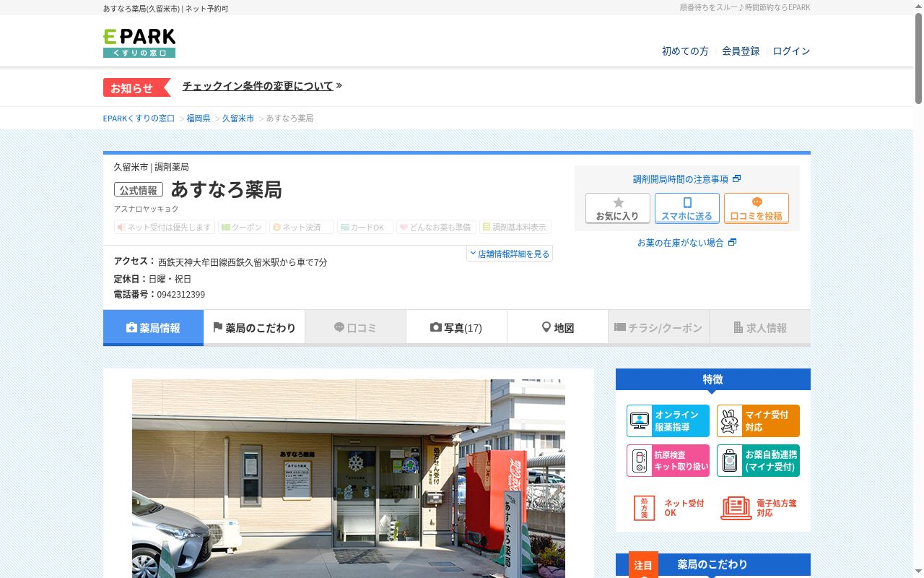Expand 店舗情報詳細を見る details
Viewport: 924px width, 578px height.
(x=510, y=254)
